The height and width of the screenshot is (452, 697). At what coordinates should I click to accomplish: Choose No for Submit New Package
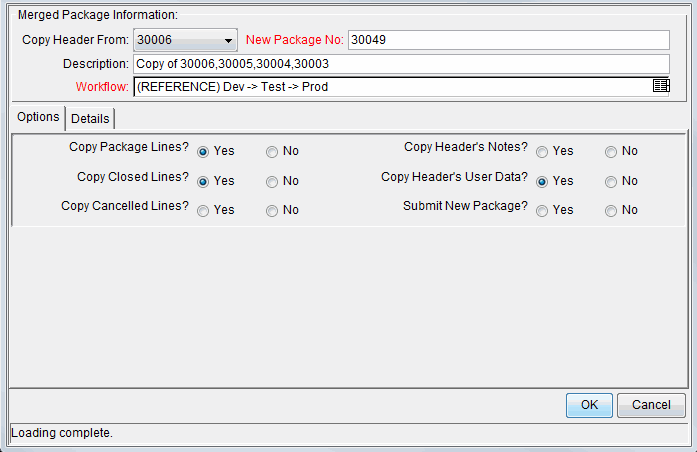click(611, 211)
